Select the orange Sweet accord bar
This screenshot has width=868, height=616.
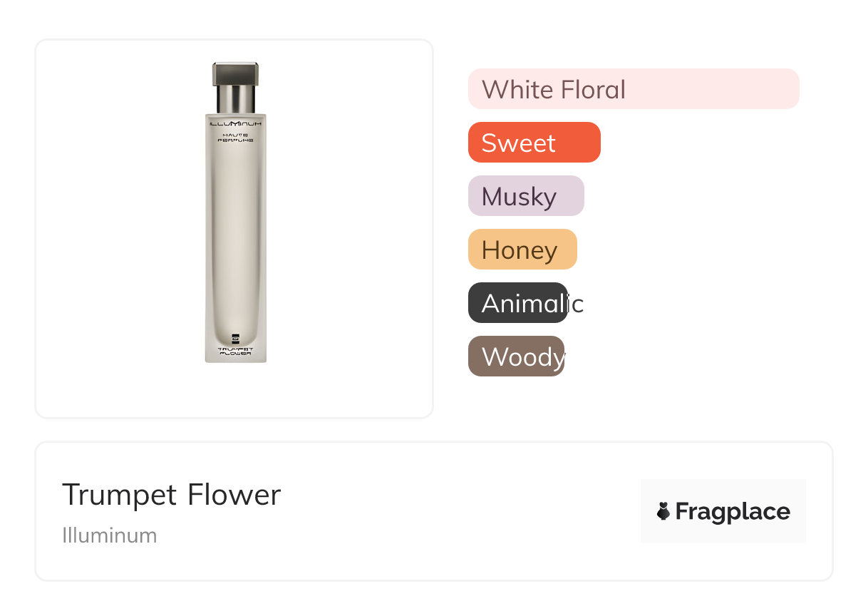[534, 143]
